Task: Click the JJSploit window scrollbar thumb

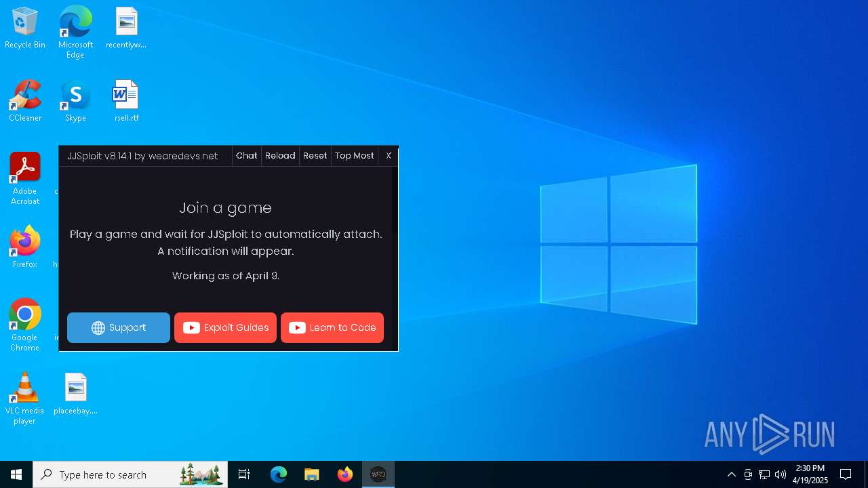Action: (x=394, y=200)
